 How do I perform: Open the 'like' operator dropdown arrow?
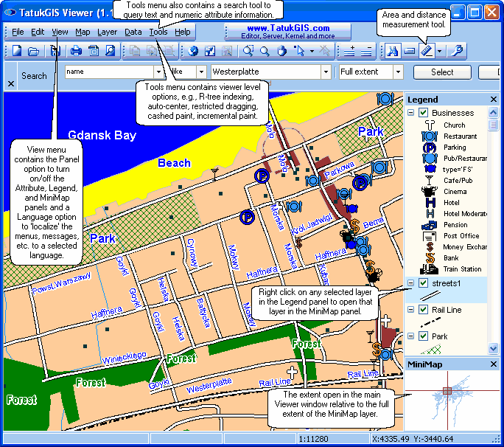point(201,72)
